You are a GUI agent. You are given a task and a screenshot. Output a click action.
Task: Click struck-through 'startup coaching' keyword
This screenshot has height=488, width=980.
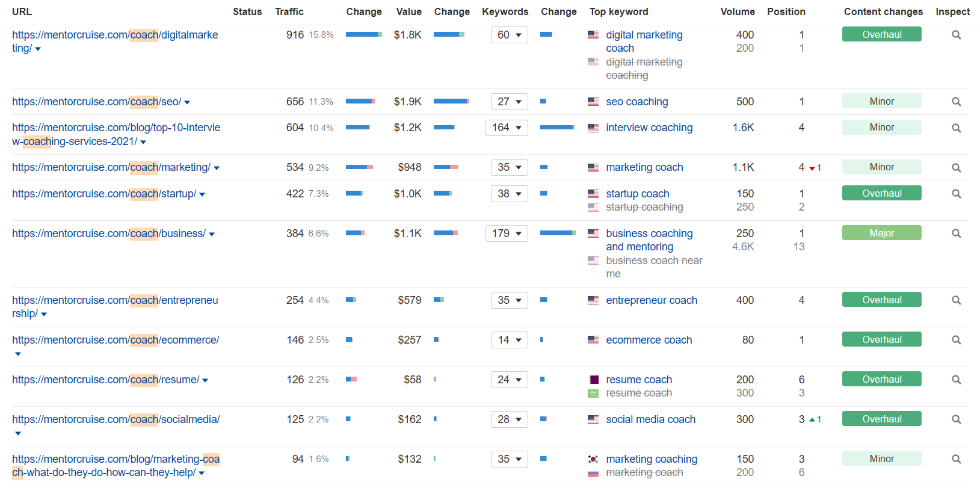(644, 207)
